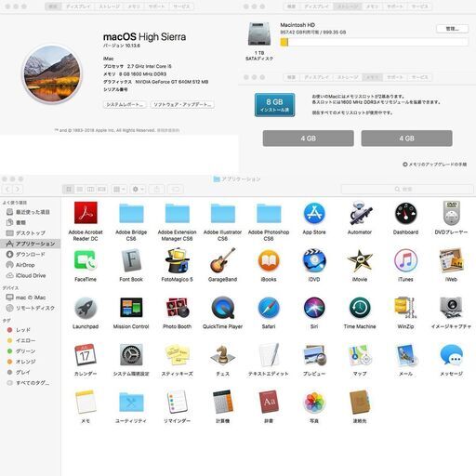This screenshot has height=476, width=476.
Task: Click the Finder share toolbar button
Action: click(157, 189)
